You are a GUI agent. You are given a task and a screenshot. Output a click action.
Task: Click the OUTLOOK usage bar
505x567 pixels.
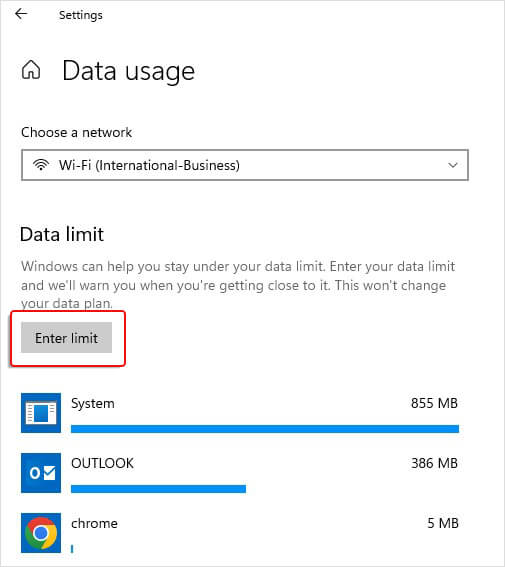[x=158, y=489]
